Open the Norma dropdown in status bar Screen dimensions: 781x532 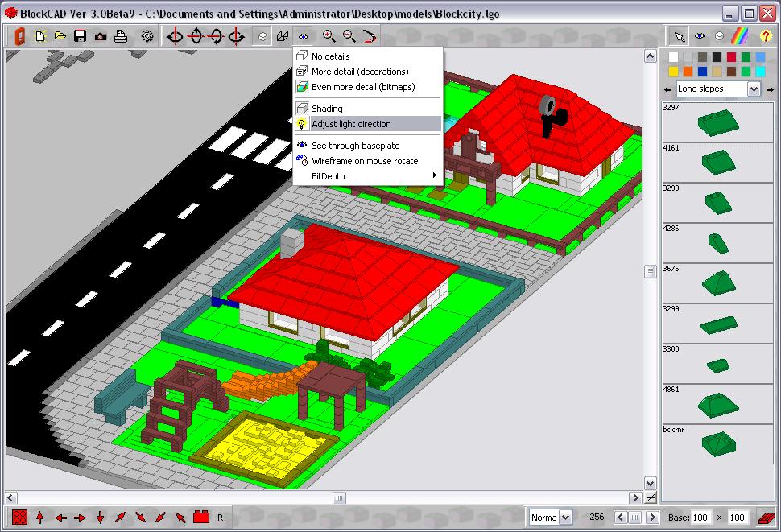[565, 518]
